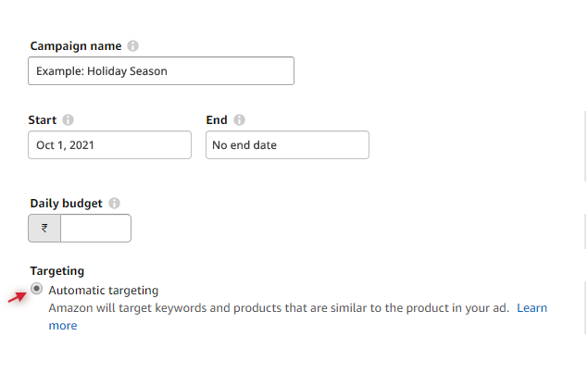Viewport: 588px width, 373px height.
Task: Click the Campaign name info icon
Action: tap(133, 45)
